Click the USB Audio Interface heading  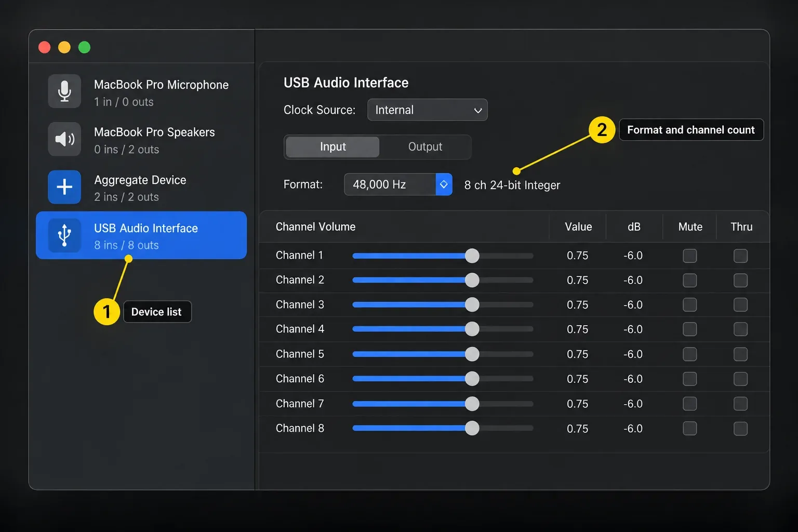pos(346,83)
